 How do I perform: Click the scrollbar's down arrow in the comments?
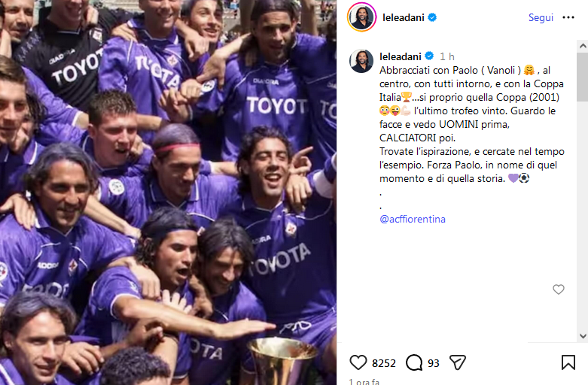pyautogui.click(x=583, y=336)
